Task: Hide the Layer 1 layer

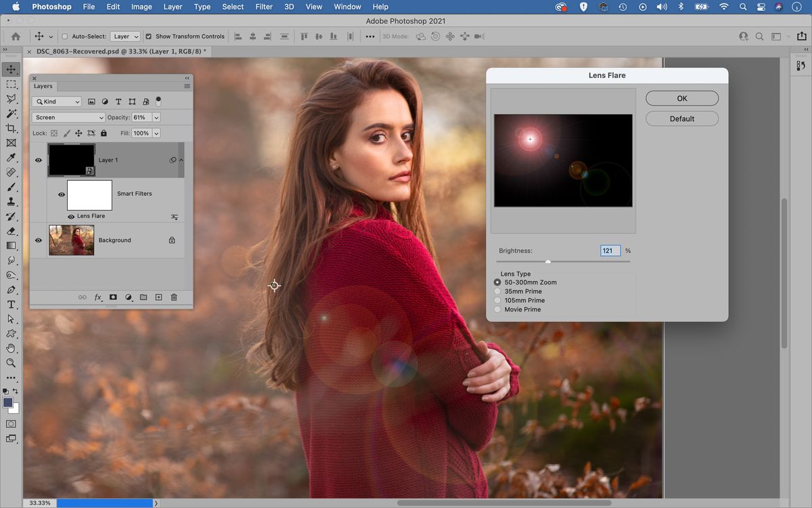Action: click(x=39, y=160)
